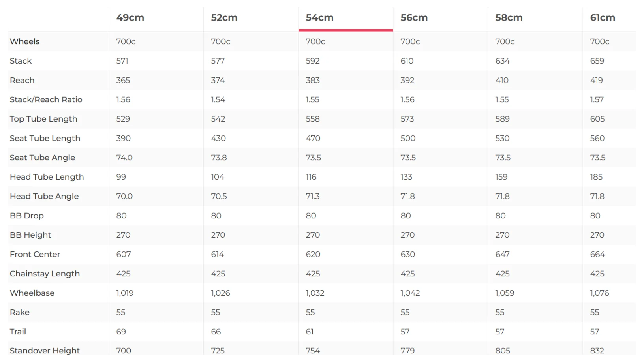This screenshot has width=644, height=362.
Task: Click the Chainstay Length row label
Action: (45, 274)
